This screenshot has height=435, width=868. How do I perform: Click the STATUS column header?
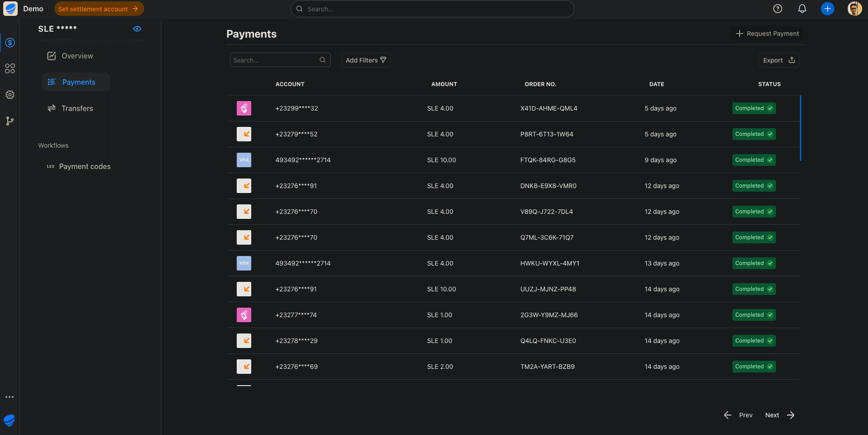pyautogui.click(x=769, y=84)
